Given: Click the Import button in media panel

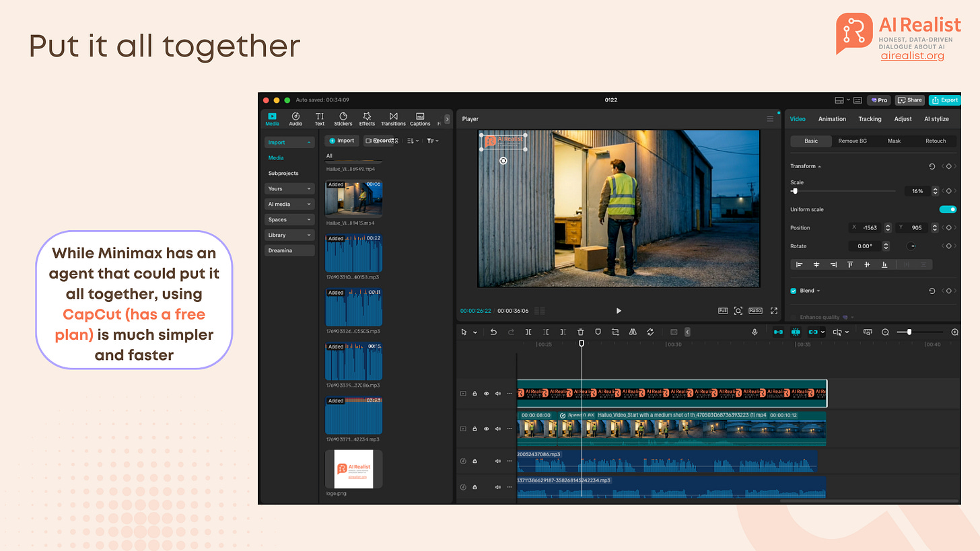Looking at the screenshot, I should click(x=341, y=141).
